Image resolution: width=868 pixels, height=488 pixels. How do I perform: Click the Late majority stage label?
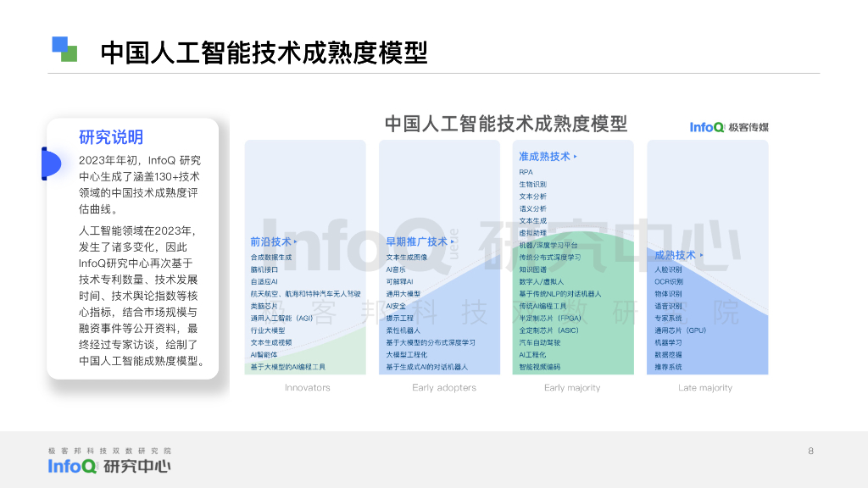pos(707,387)
